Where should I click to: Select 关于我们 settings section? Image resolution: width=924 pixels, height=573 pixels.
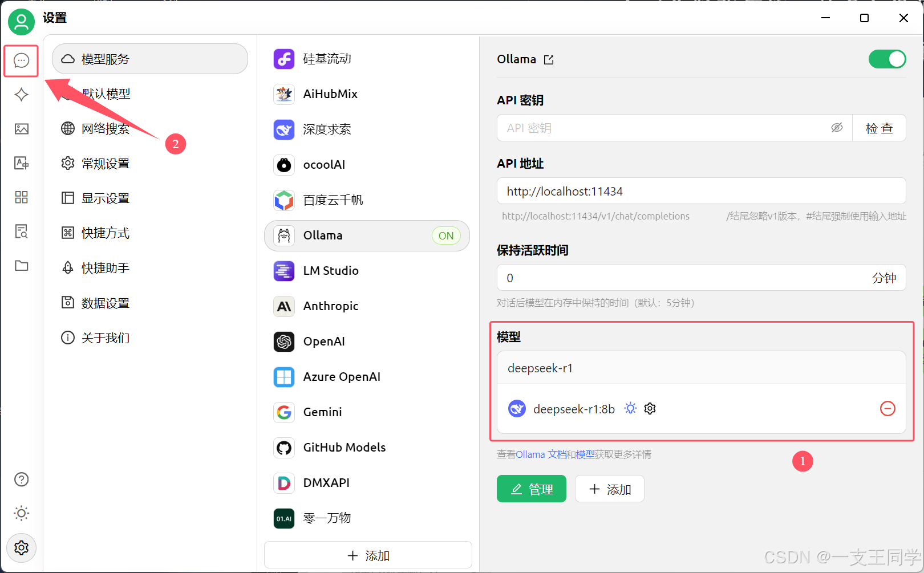150,338
